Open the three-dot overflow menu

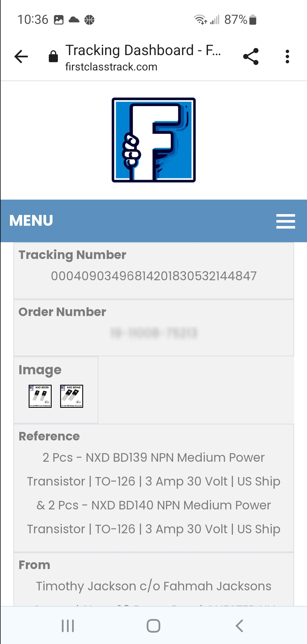point(287,56)
